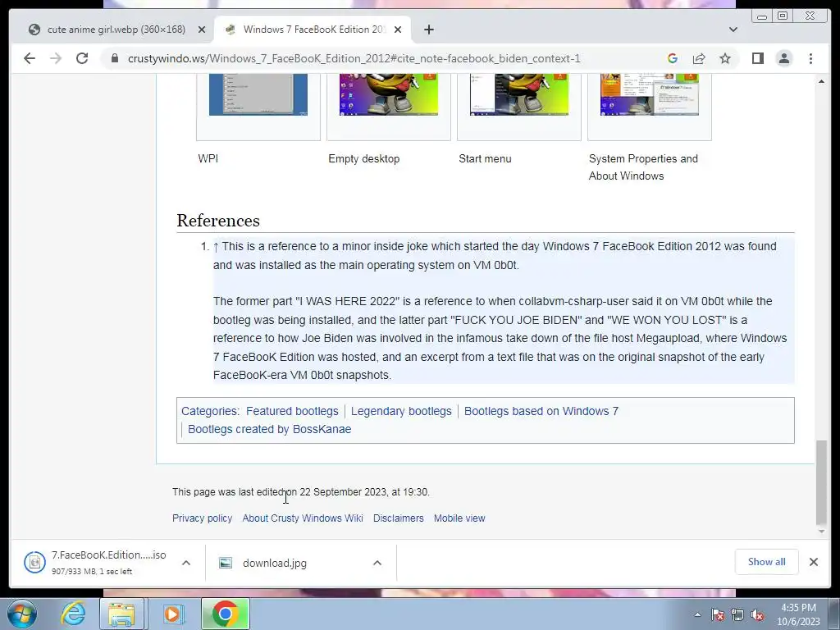Open the Empty desktop screenshot thumbnail
This screenshot has height=630, width=840.
388,95
